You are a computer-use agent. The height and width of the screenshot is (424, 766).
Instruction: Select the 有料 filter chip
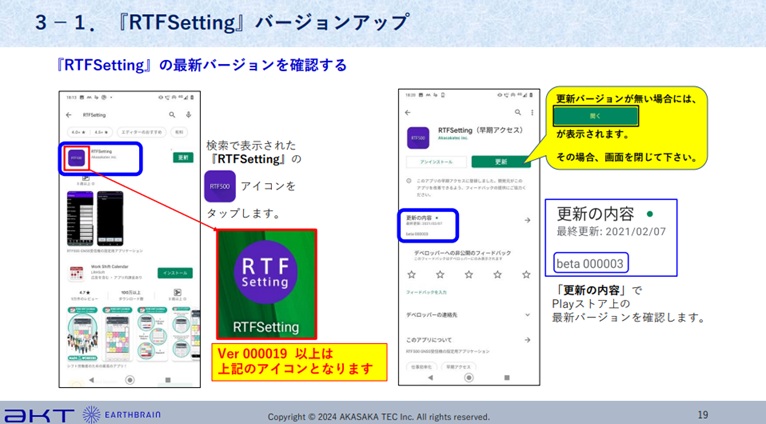tap(179, 132)
